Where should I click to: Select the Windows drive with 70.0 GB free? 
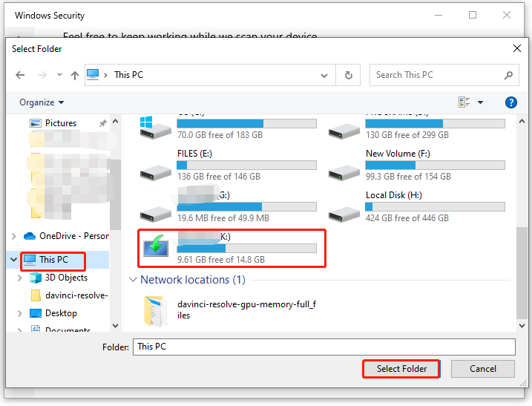[x=228, y=128]
